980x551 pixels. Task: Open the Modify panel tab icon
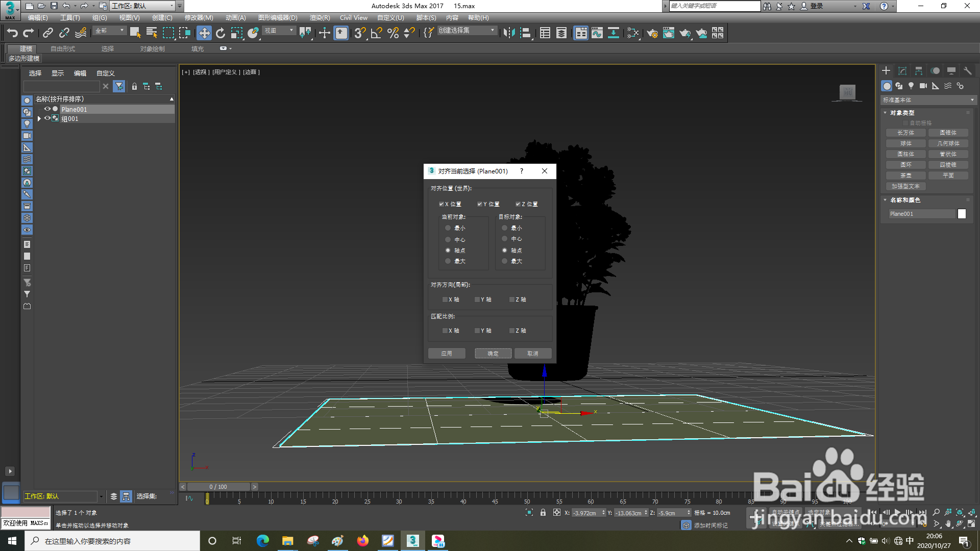pyautogui.click(x=902, y=71)
